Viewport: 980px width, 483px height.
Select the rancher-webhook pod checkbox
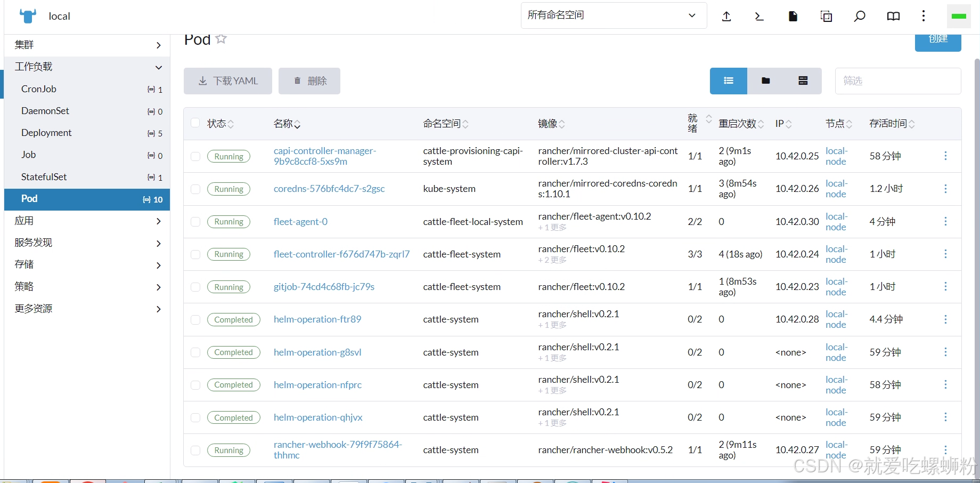195,450
